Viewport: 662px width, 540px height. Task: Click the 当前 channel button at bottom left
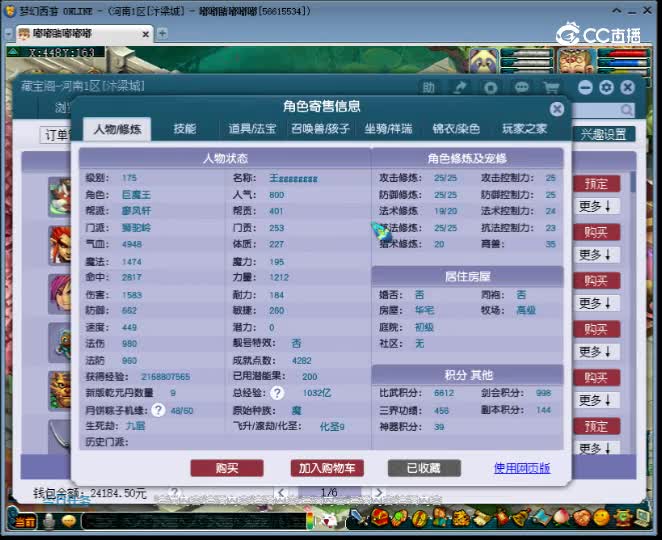[24, 522]
